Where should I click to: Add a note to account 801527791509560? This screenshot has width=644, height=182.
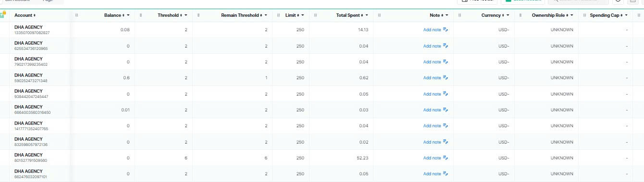432,158
